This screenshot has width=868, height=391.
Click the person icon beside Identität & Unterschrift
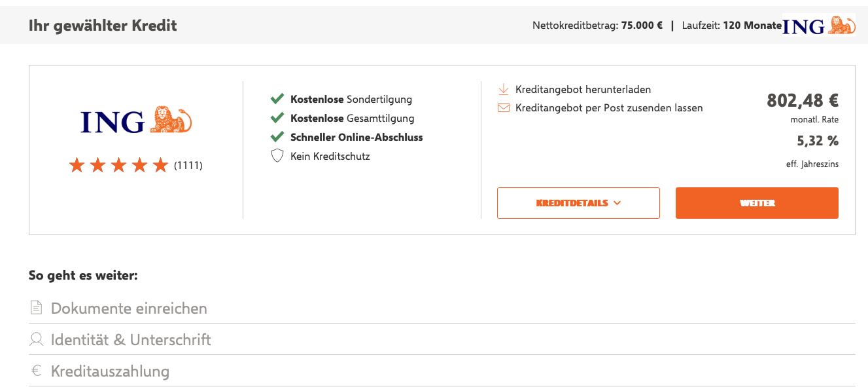[x=37, y=339]
